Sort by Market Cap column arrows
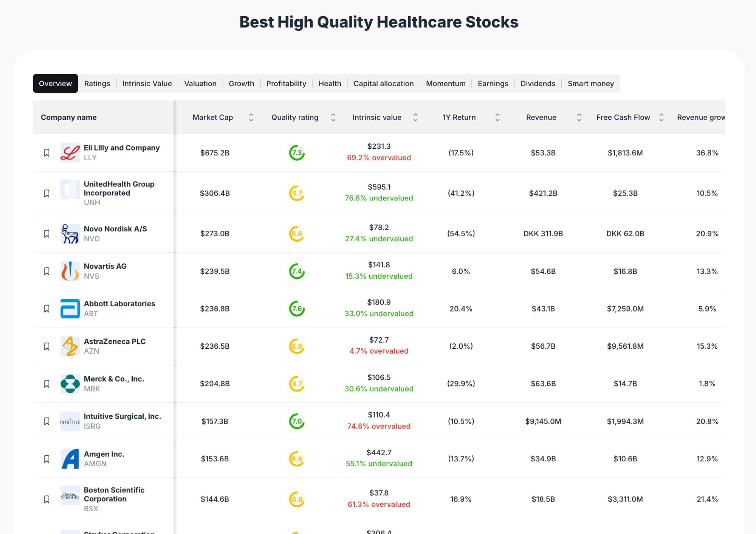This screenshot has height=534, width=756. [x=251, y=117]
